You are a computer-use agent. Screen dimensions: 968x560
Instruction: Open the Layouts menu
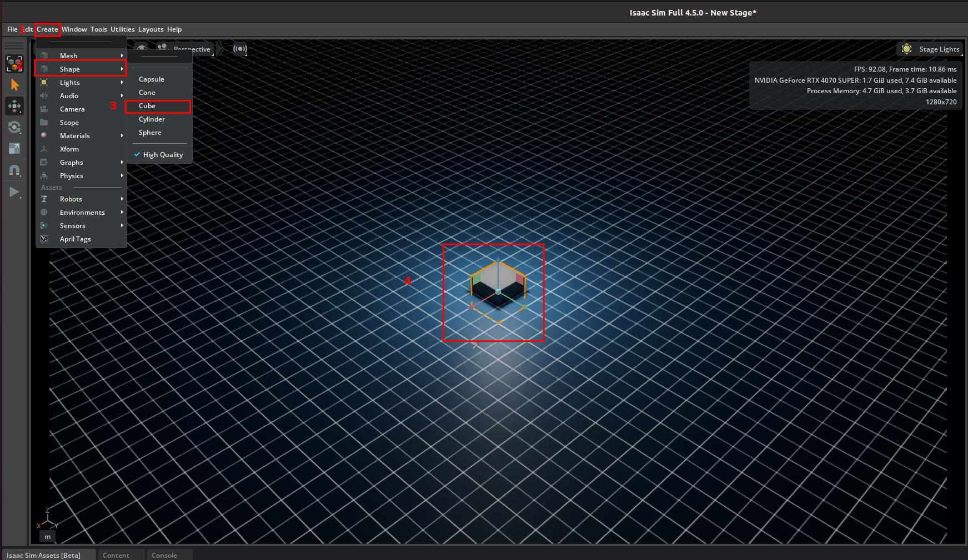[x=151, y=29]
